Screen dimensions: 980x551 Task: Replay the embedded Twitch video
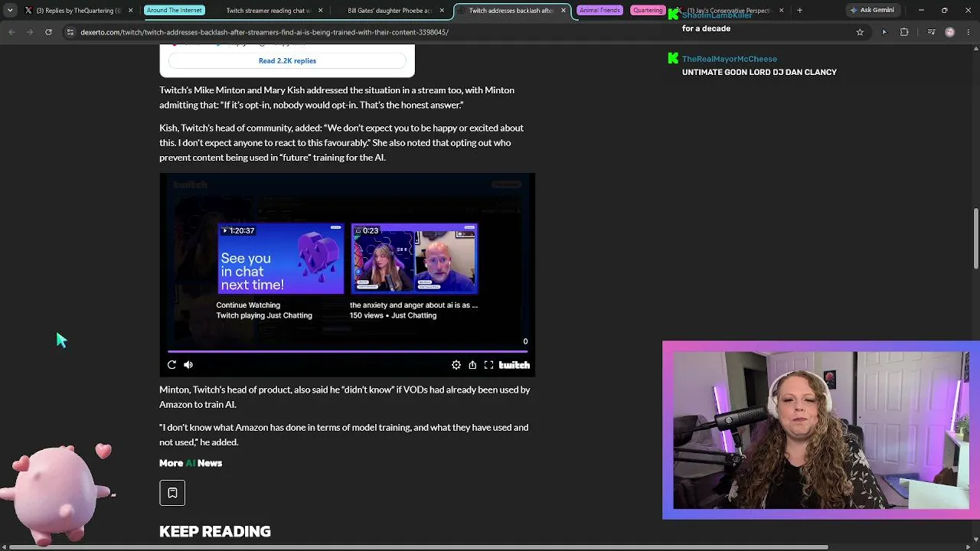[x=171, y=365]
